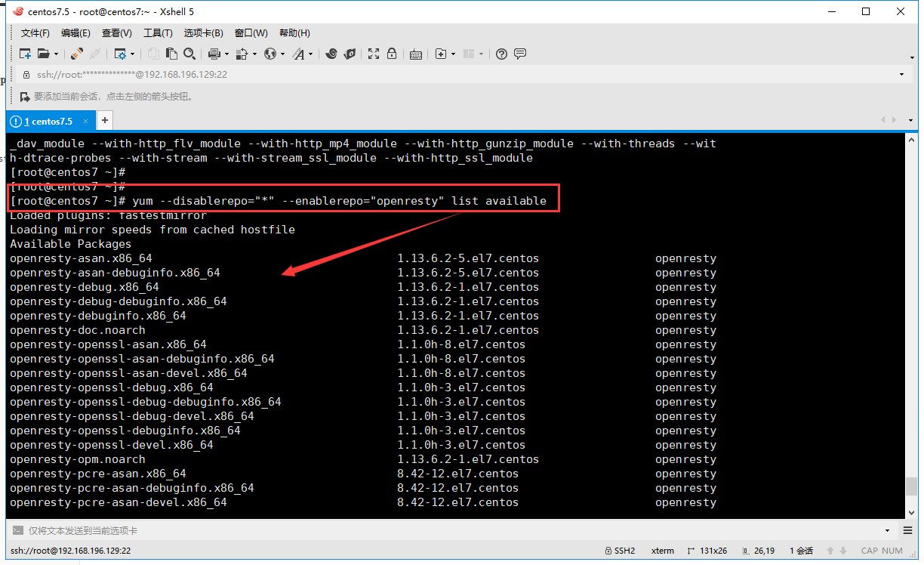Click the padlock icon in the address bar

click(25, 75)
